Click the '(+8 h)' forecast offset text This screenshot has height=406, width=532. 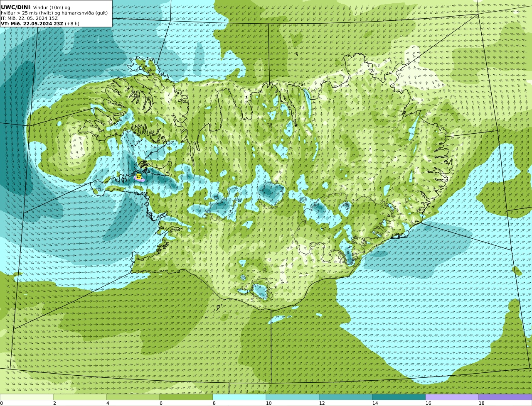click(72, 24)
